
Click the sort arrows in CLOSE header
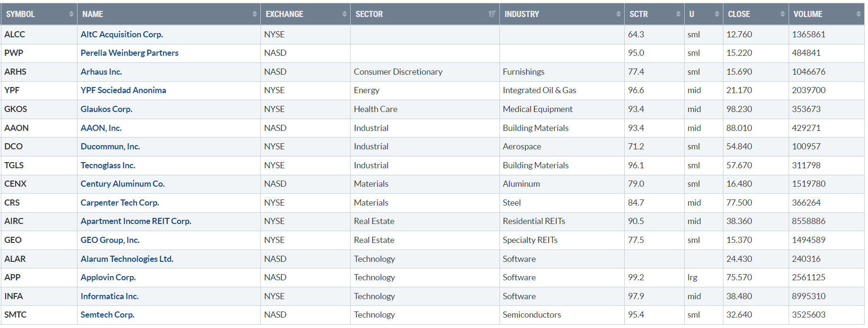tap(782, 14)
